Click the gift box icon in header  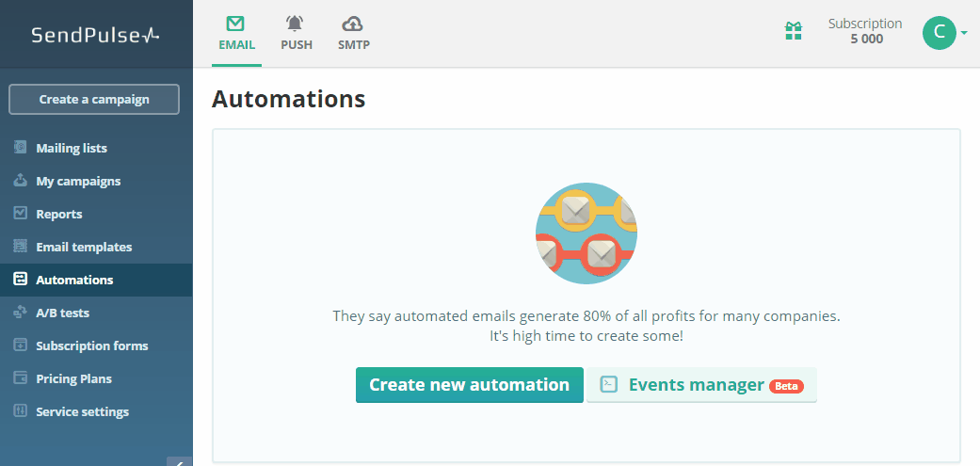794,32
